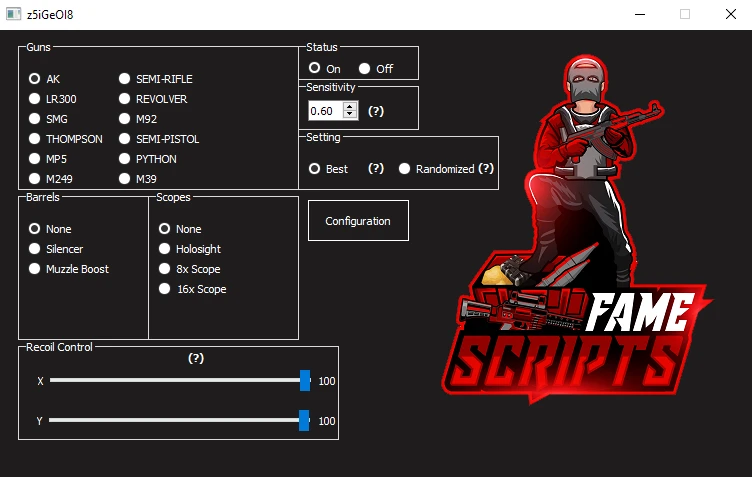Click the (?) help next to Best
This screenshot has height=477, width=752.
point(376,168)
